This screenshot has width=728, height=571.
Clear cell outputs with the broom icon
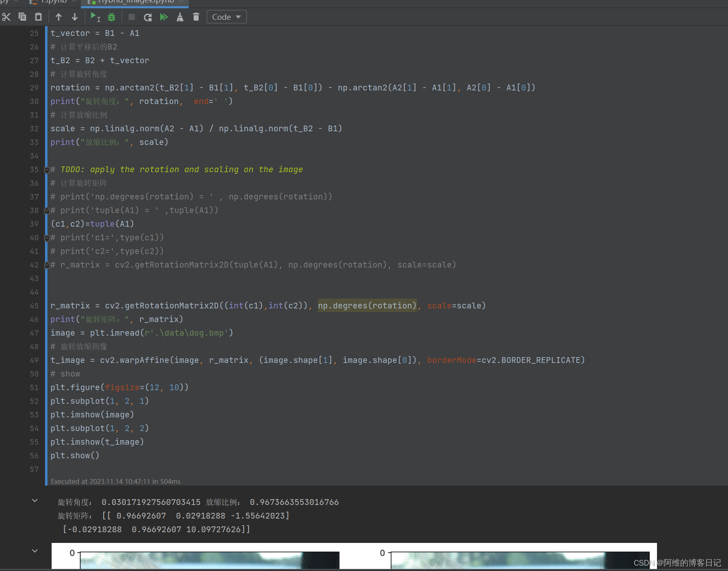click(x=180, y=17)
